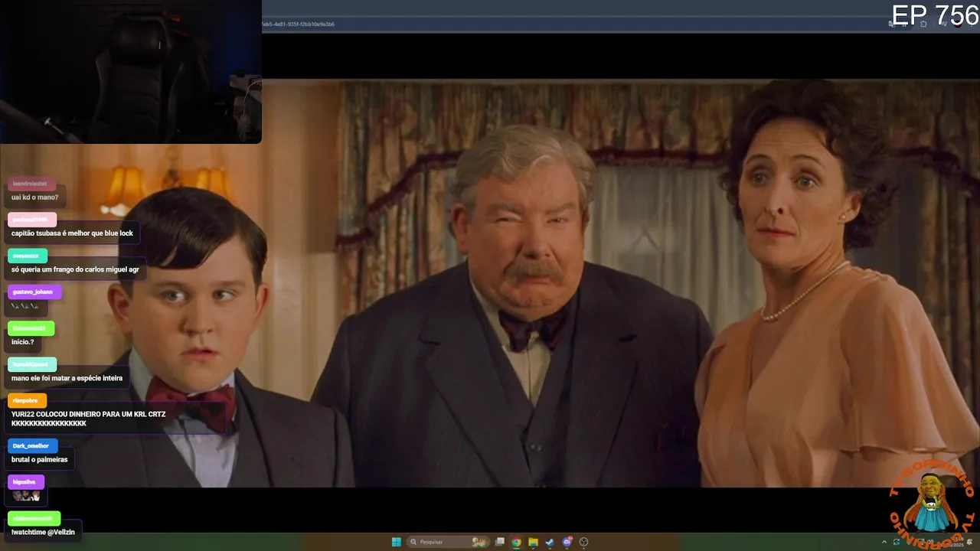
Task: Open File Explorer from the taskbar
Action: [x=533, y=542]
